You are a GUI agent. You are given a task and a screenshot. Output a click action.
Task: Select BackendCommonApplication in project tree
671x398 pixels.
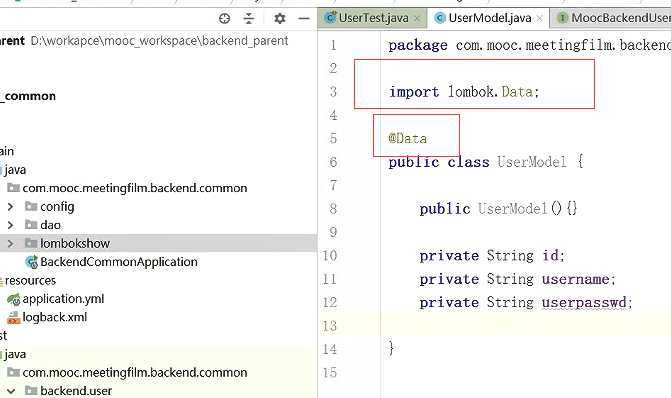(119, 262)
